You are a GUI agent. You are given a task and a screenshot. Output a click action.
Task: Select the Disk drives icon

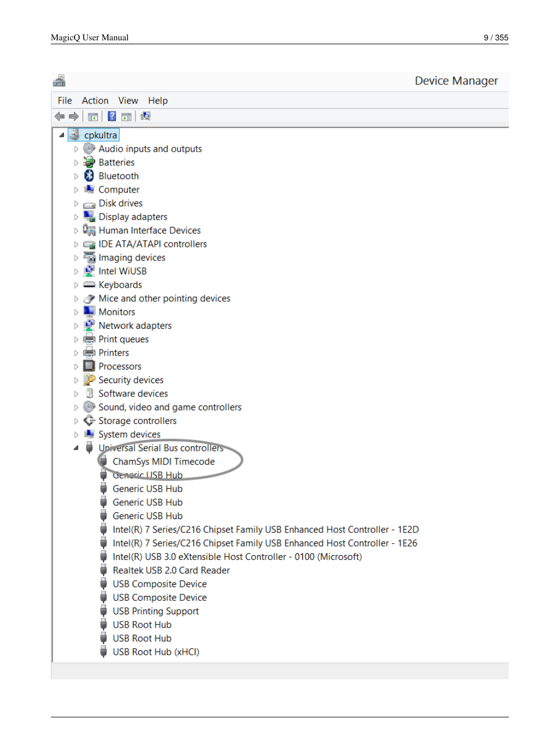[89, 204]
